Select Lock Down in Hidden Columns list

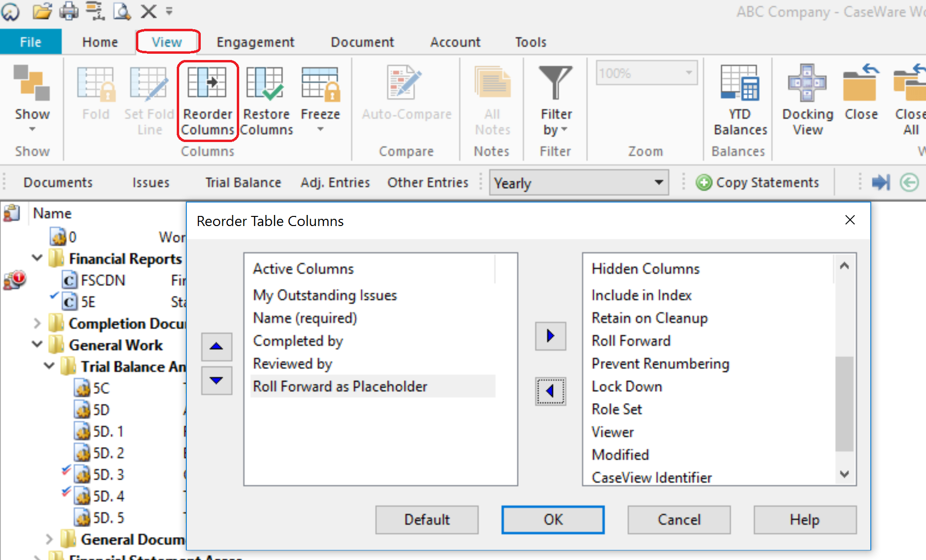[626, 386]
